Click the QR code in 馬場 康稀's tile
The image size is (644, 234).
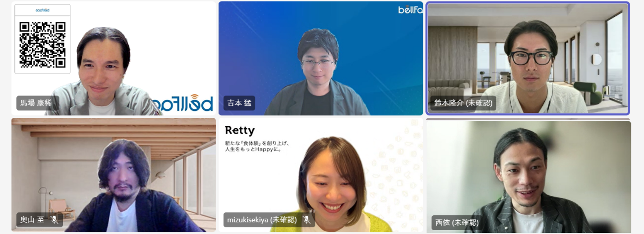[43, 45]
